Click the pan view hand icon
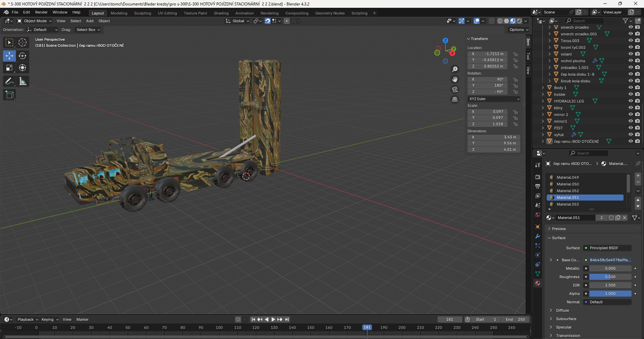 (455, 79)
